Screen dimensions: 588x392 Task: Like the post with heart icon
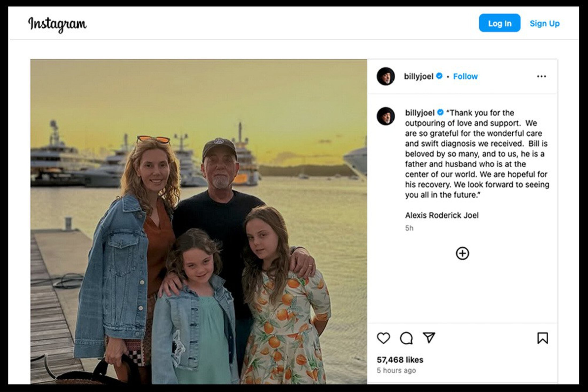coord(383,338)
